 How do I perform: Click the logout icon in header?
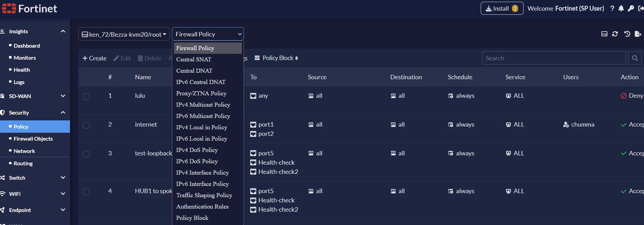click(x=641, y=9)
